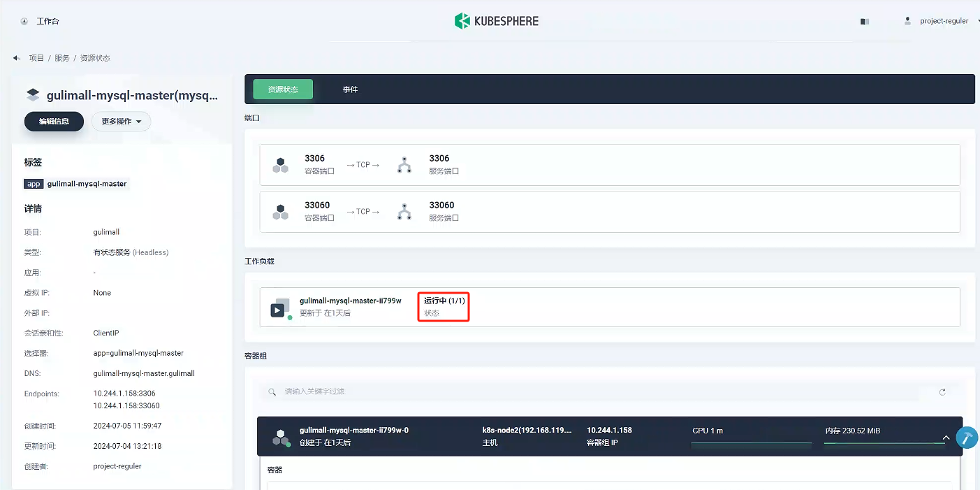The image size is (980, 490).
Task: Refresh the pod list
Action: click(942, 392)
